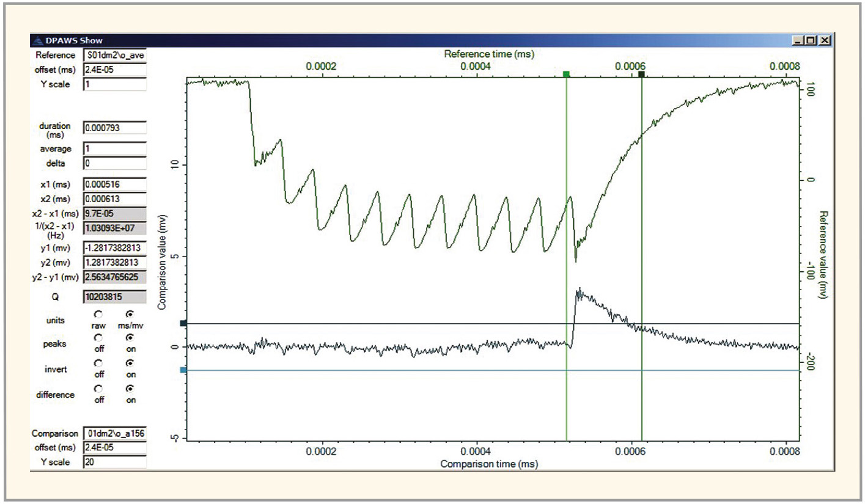Edit the x1 (ms) field
This screenshot has height=504, width=865.
click(114, 184)
